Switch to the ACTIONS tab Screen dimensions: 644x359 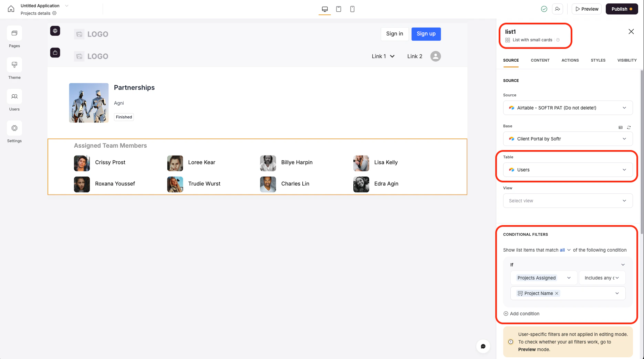(570, 60)
